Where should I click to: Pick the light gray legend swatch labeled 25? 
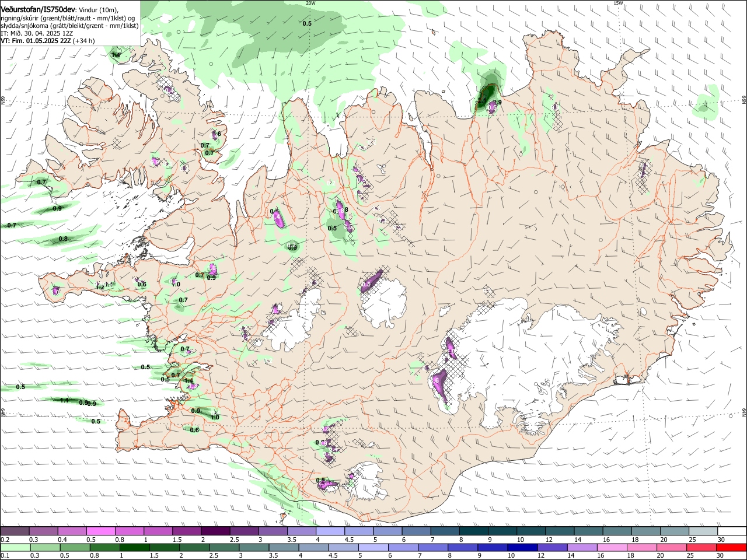(704, 531)
